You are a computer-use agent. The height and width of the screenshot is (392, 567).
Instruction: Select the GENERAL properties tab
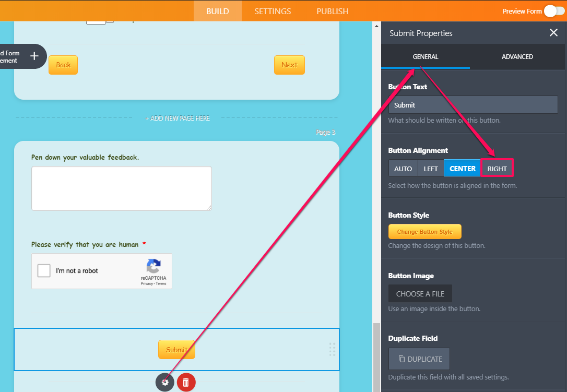[425, 57]
